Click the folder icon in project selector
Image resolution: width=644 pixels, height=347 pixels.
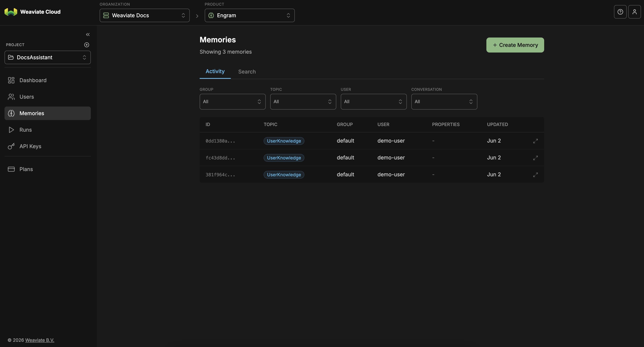pyautogui.click(x=11, y=57)
